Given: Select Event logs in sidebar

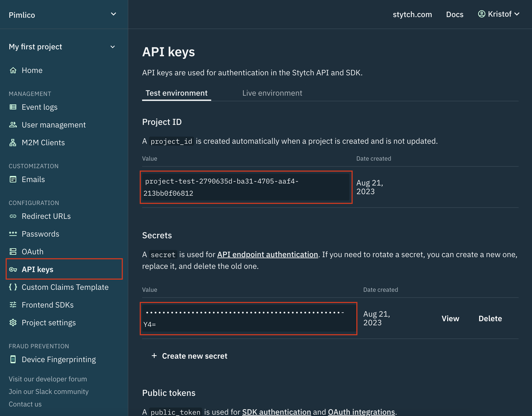Looking at the screenshot, I should point(39,107).
